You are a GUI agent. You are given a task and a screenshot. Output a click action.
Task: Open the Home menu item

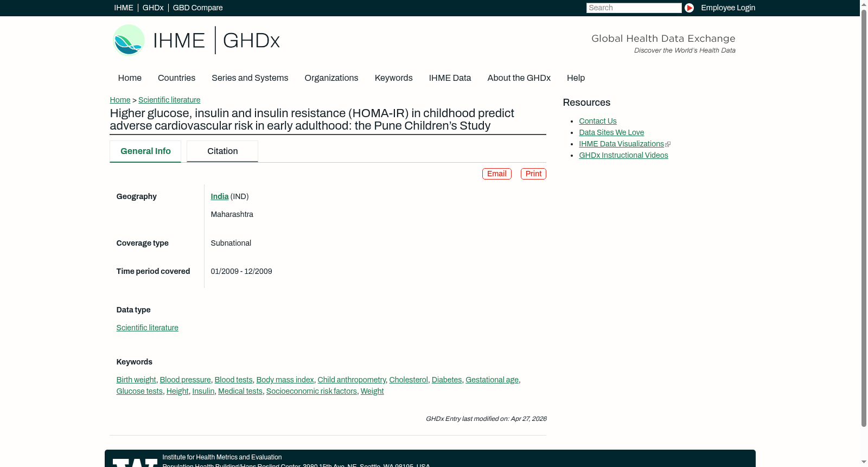pos(130,78)
